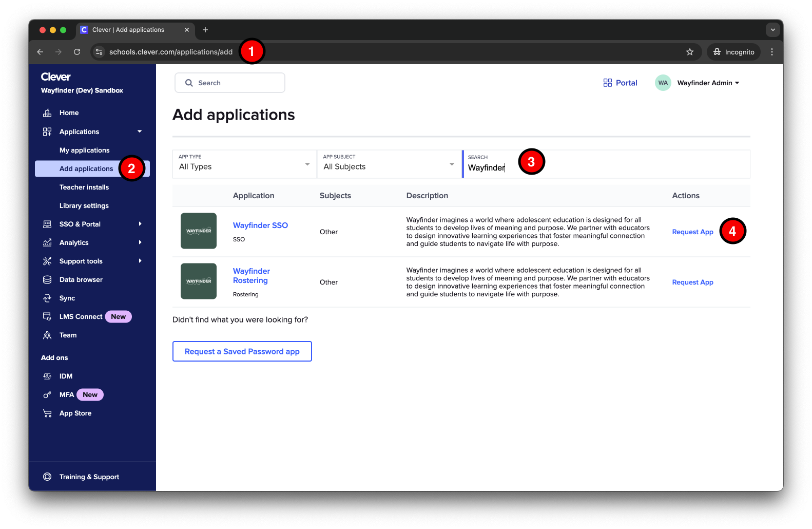The image size is (812, 529).
Task: Click the Training & Support lifebuoy icon
Action: point(47,477)
